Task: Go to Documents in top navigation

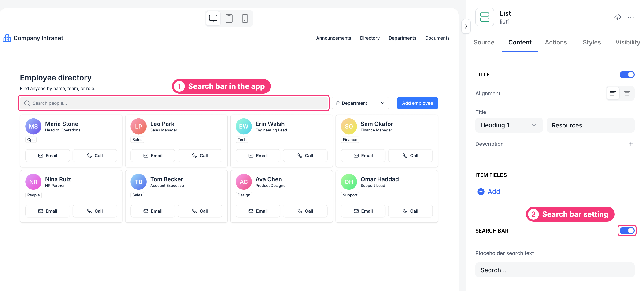Action: click(x=437, y=38)
